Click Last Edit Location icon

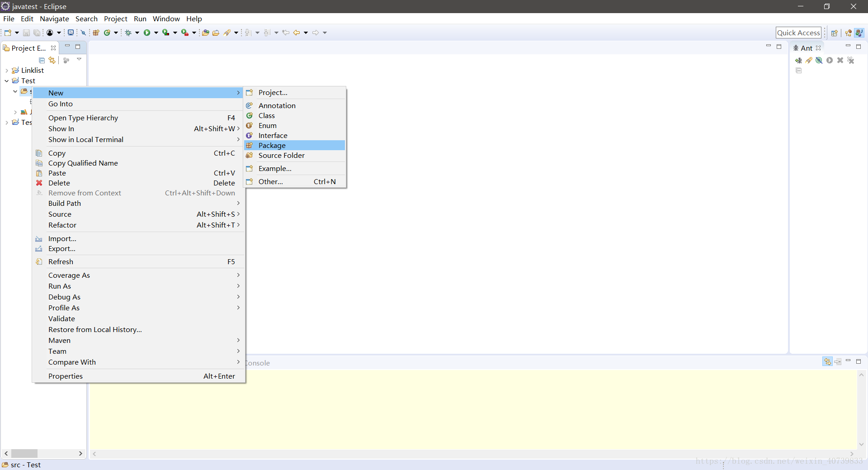tap(286, 33)
